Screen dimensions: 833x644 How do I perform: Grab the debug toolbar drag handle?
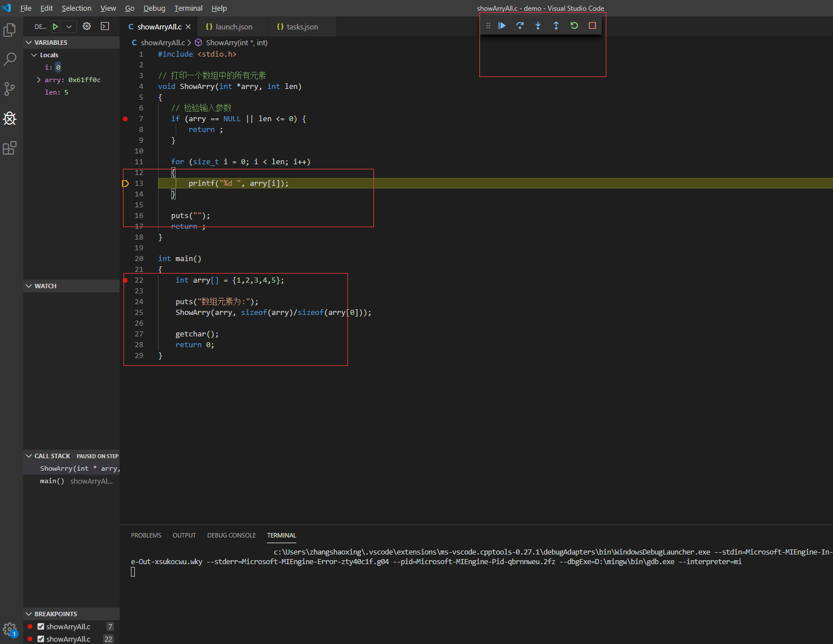pyautogui.click(x=488, y=25)
